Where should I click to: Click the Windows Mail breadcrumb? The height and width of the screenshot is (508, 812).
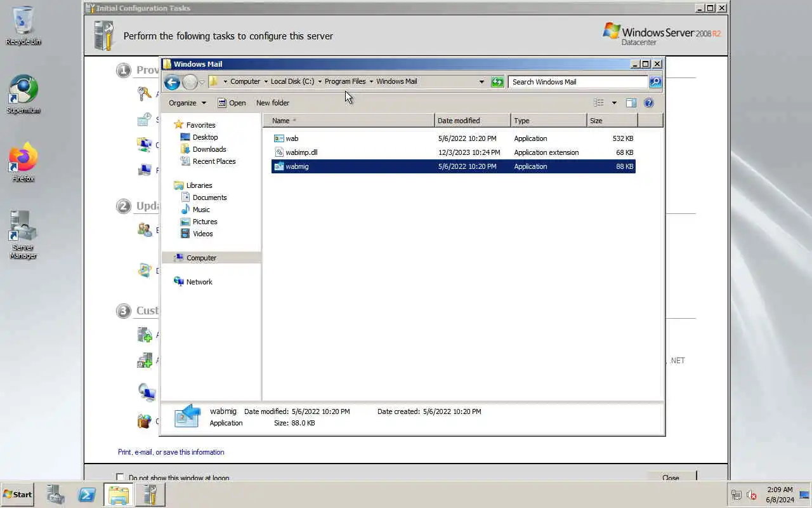tap(396, 81)
